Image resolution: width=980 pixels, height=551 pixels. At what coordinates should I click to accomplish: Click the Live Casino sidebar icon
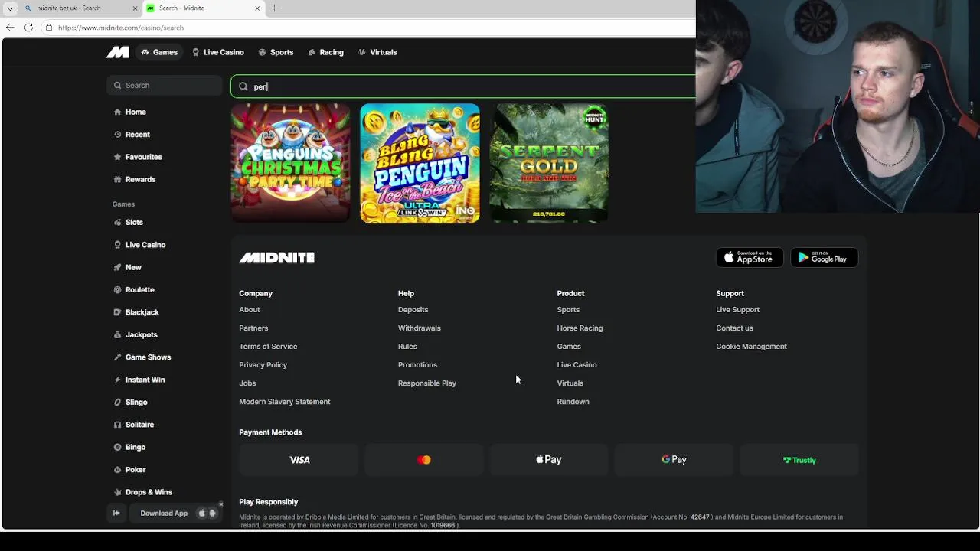click(117, 245)
